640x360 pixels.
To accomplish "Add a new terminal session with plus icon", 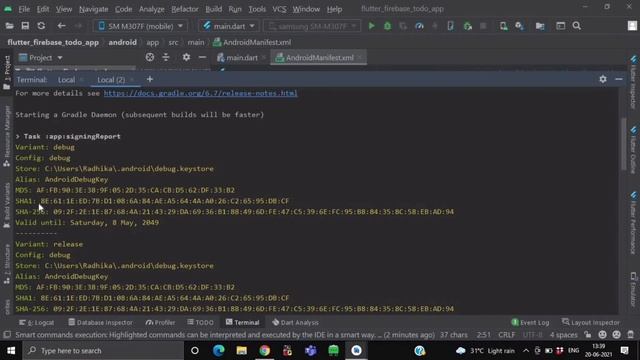I will (x=150, y=79).
